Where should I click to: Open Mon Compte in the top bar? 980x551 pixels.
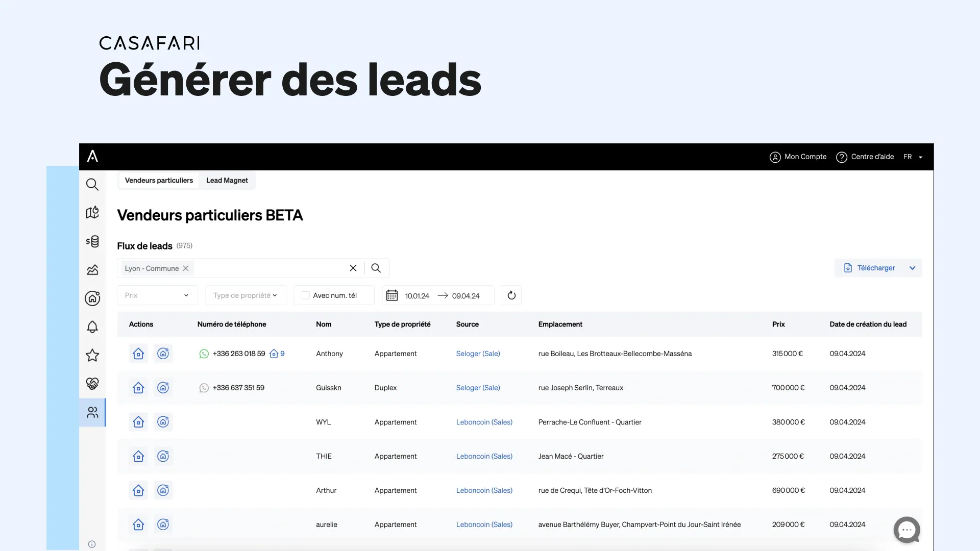[x=798, y=157]
